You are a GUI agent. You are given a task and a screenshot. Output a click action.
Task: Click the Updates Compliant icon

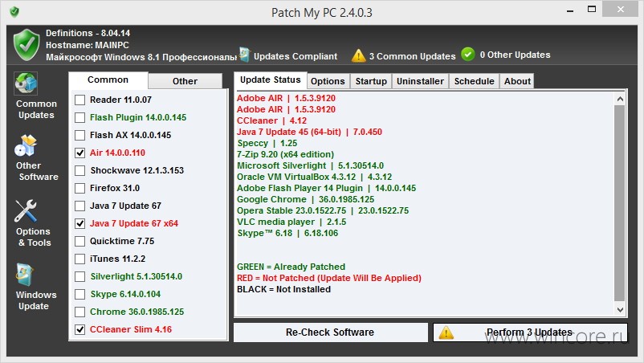click(245, 55)
